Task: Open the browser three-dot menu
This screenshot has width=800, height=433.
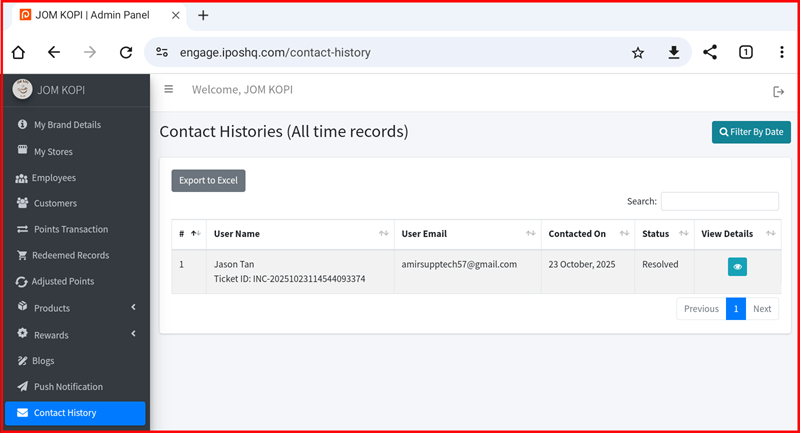Action: coord(781,53)
